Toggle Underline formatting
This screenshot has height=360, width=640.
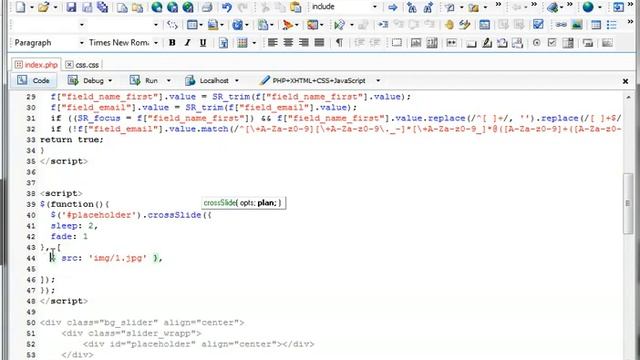point(203,42)
